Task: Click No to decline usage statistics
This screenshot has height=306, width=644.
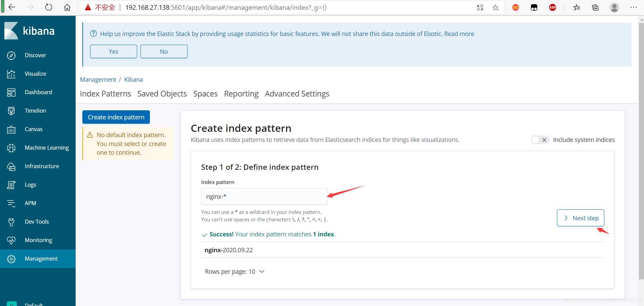Action: [164, 51]
